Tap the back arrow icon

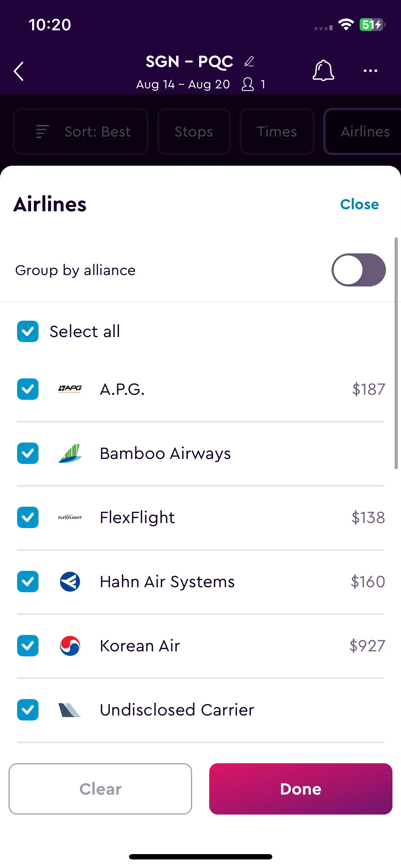point(19,71)
